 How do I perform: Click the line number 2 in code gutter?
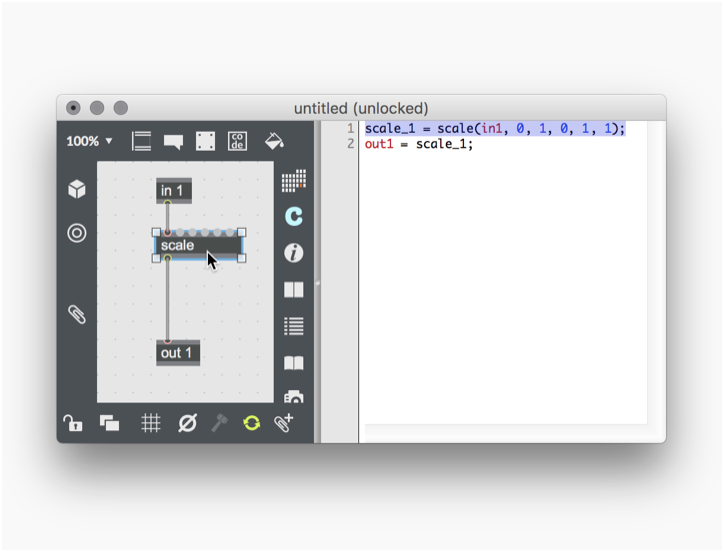(350, 144)
